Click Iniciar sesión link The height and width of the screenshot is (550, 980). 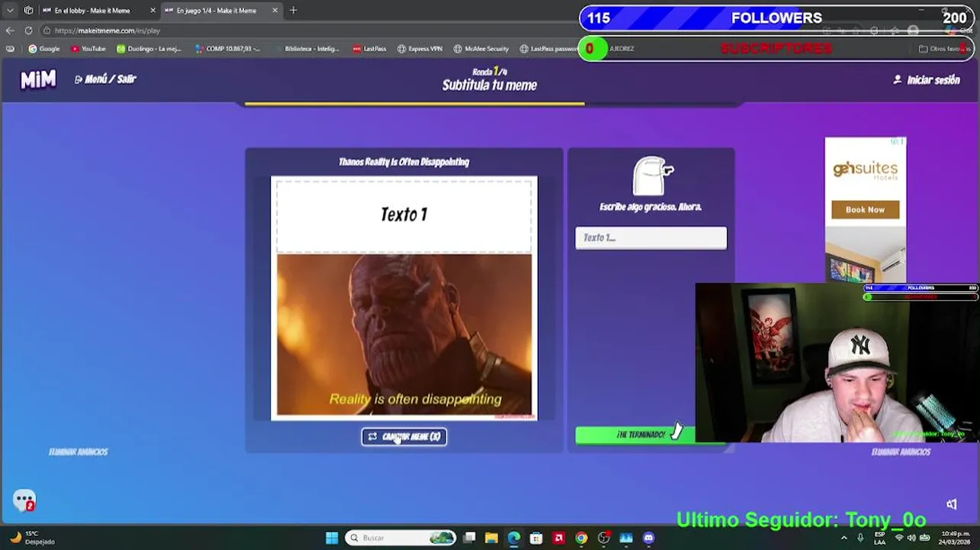tap(927, 79)
